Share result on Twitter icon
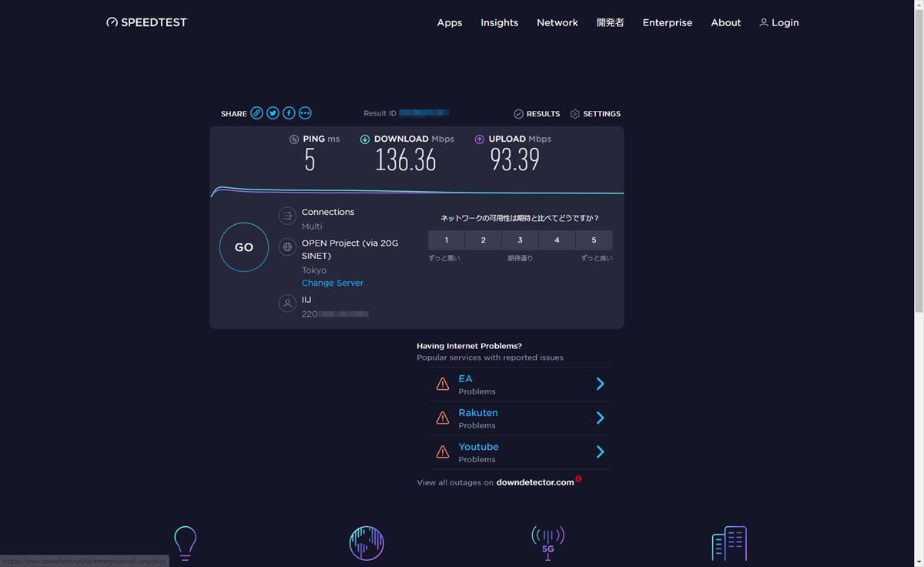This screenshot has width=924, height=567. pos(273,113)
